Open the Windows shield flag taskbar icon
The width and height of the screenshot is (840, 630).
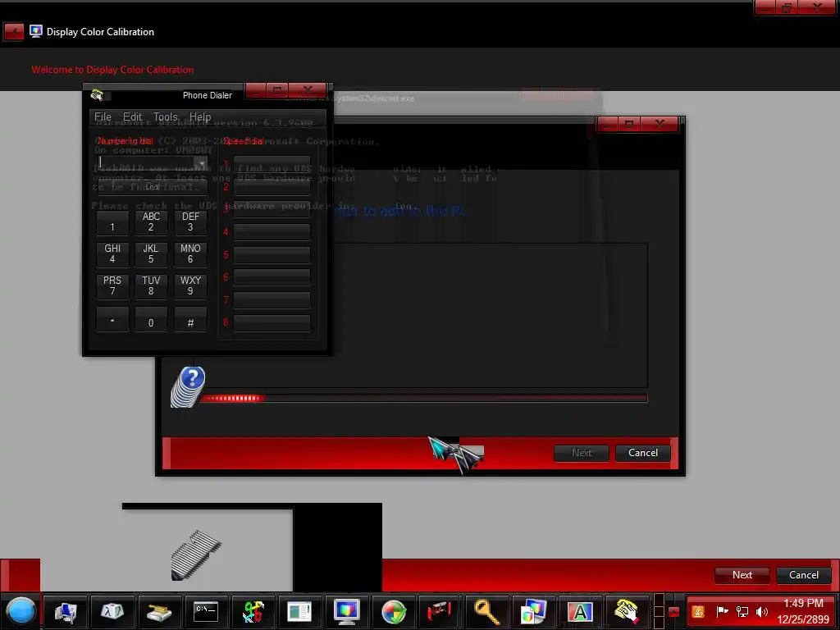(x=394, y=611)
